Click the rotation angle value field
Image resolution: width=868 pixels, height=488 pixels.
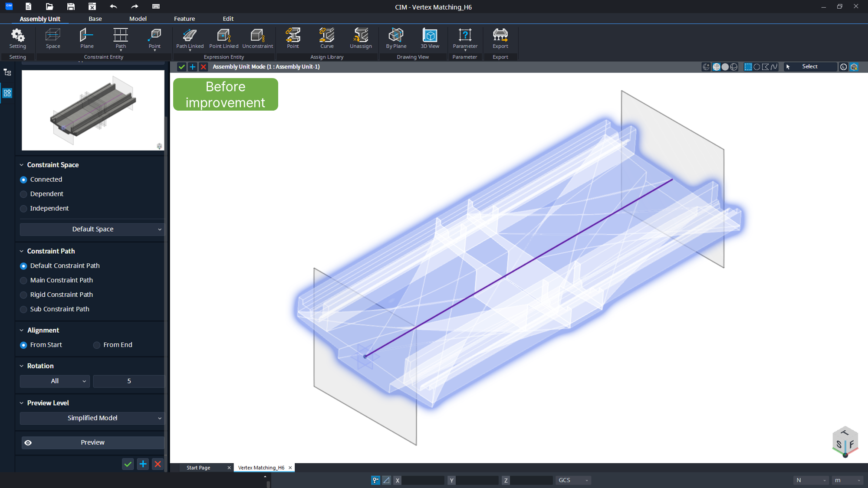click(129, 381)
